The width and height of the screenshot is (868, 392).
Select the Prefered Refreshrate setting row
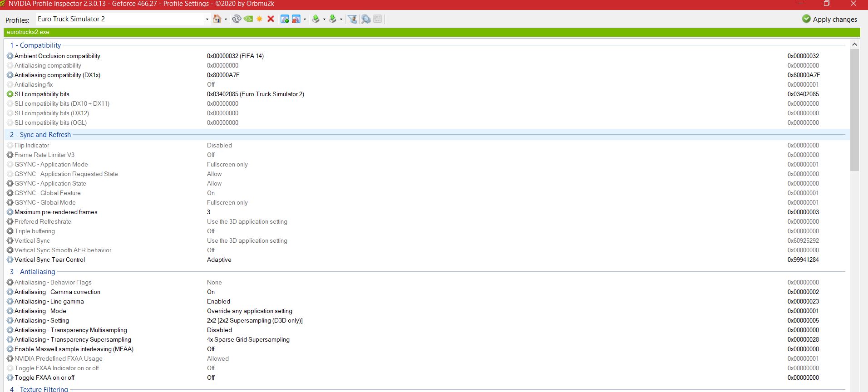point(427,222)
